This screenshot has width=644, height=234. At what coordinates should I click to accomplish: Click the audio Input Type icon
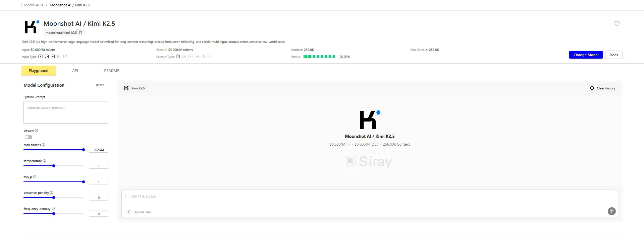[59, 57]
